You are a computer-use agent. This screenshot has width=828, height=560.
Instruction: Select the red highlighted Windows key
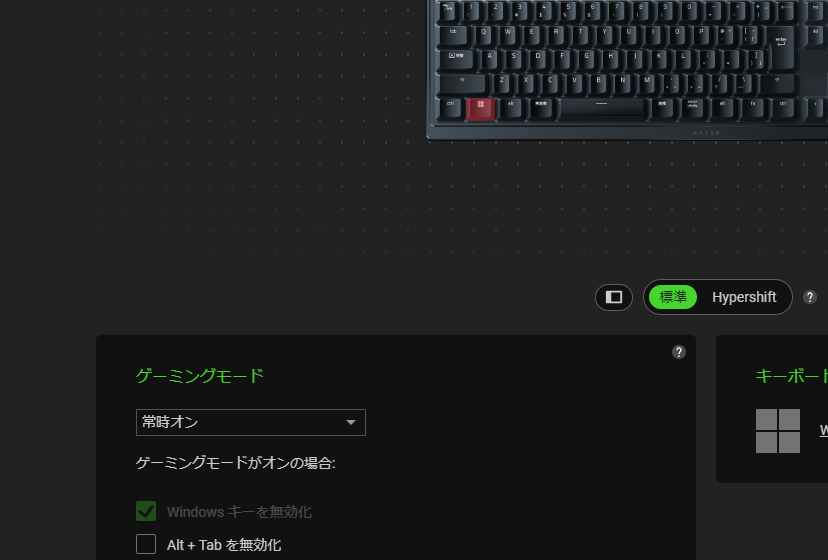[481, 108]
